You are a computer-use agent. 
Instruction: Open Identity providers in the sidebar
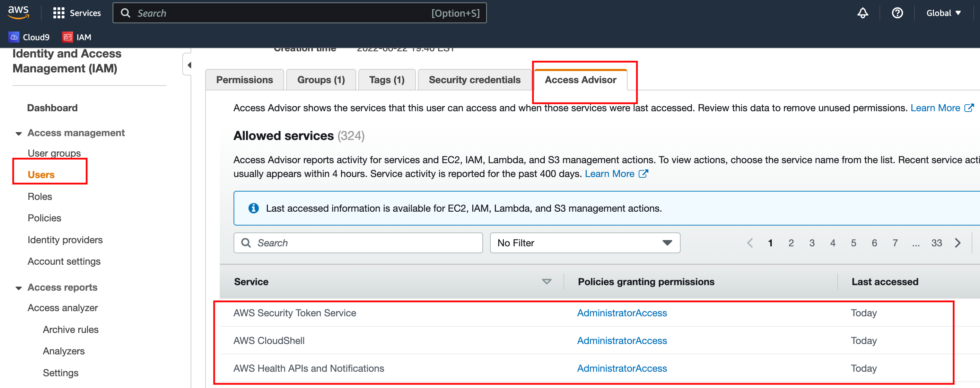(x=65, y=240)
